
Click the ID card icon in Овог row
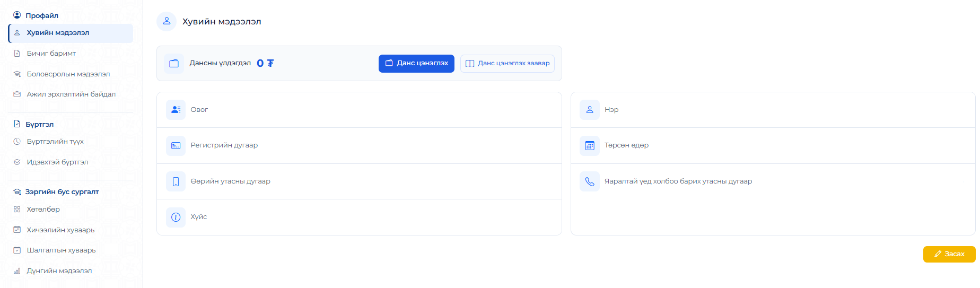pyautogui.click(x=176, y=110)
